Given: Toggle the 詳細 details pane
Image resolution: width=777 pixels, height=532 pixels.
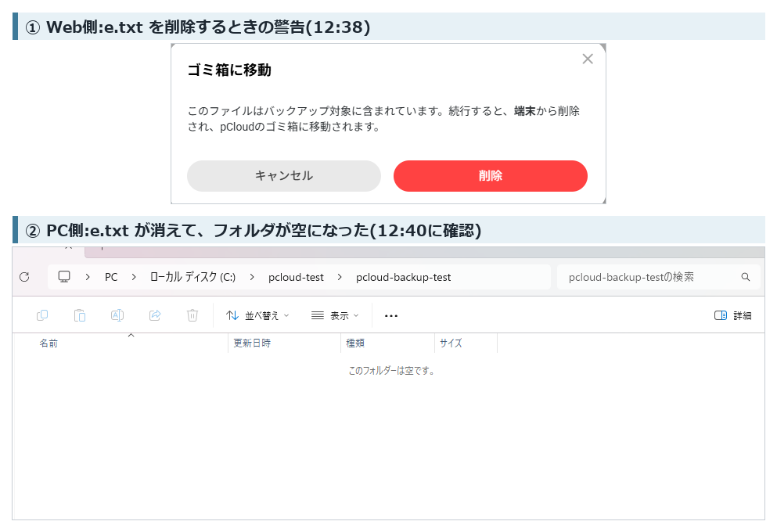Looking at the screenshot, I should coord(733,315).
